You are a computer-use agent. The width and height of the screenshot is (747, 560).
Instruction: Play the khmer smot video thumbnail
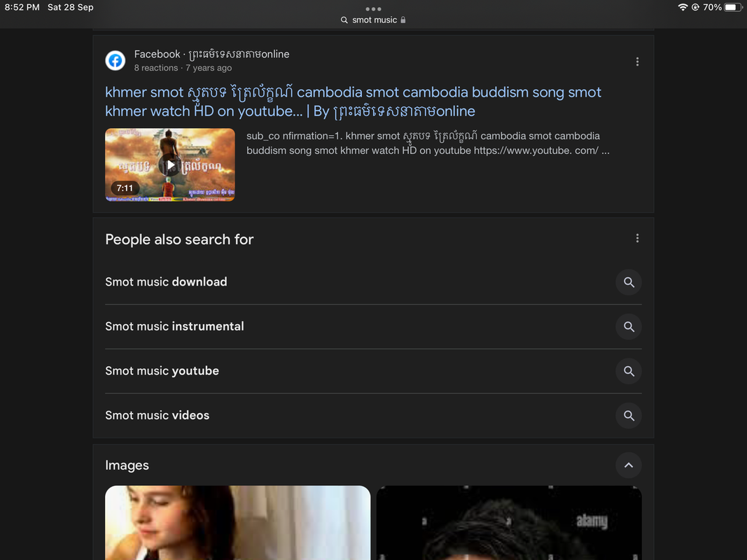[170, 164]
